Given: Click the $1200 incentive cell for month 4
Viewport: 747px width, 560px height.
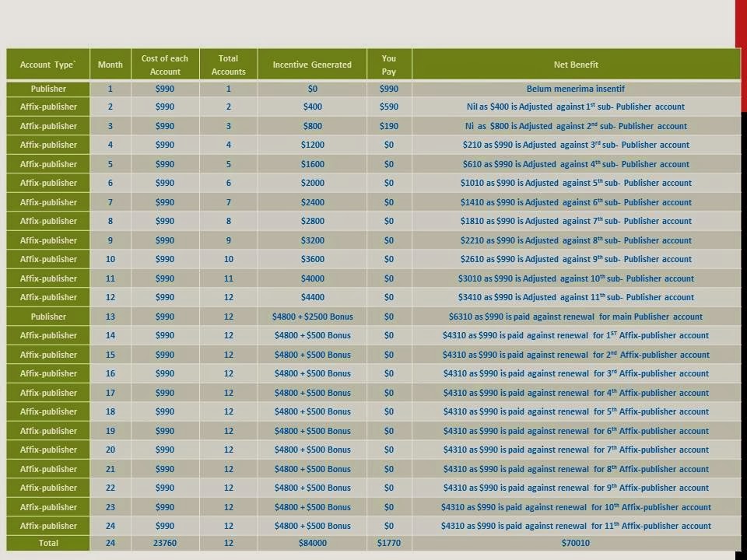Looking at the screenshot, I should tap(312, 145).
